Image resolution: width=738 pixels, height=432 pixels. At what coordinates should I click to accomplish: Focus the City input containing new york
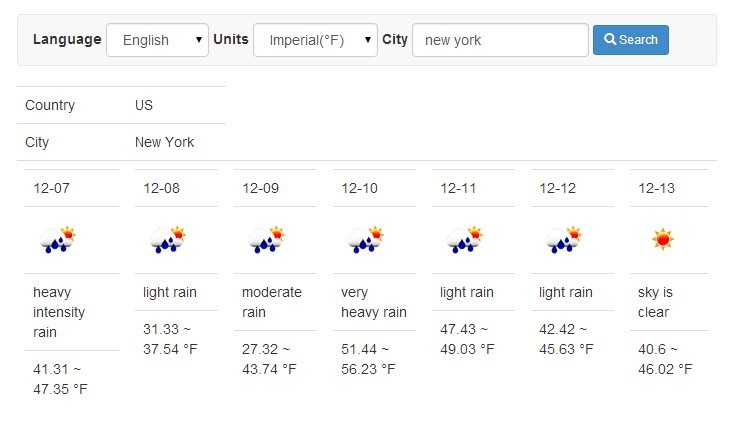point(500,40)
